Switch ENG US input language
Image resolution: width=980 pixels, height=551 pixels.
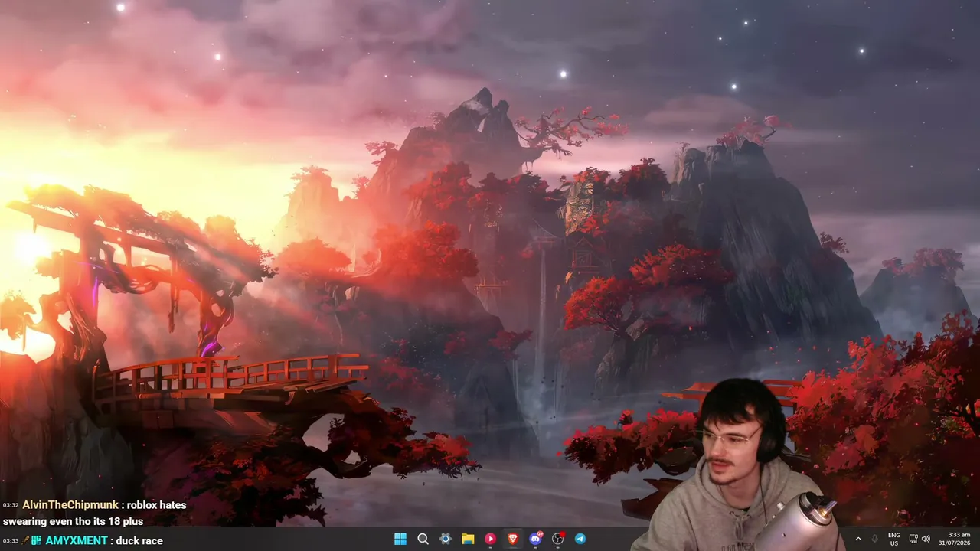894,539
